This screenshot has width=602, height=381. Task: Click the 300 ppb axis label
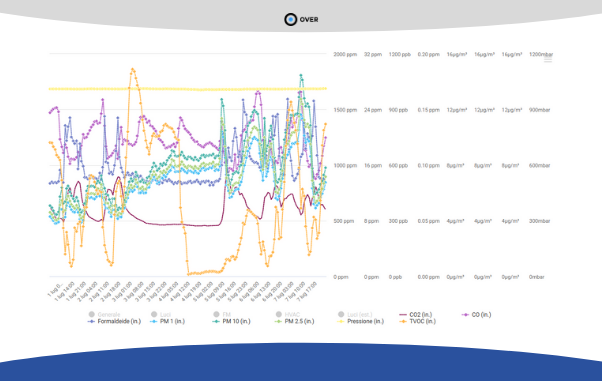click(x=398, y=221)
